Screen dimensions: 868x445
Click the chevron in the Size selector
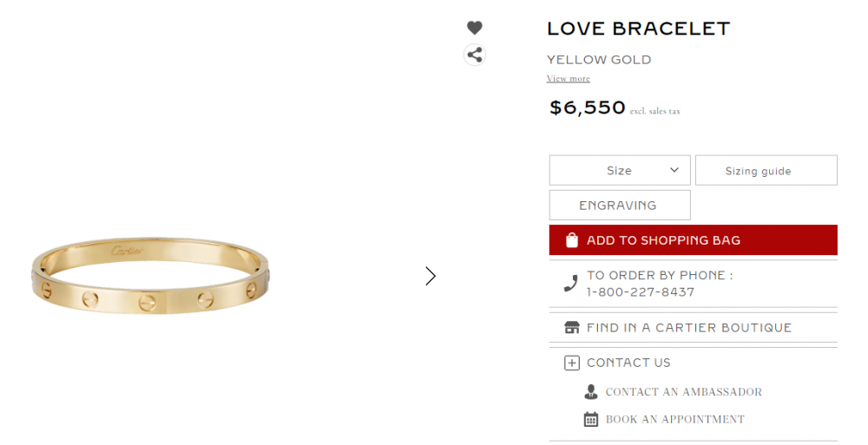pyautogui.click(x=674, y=170)
